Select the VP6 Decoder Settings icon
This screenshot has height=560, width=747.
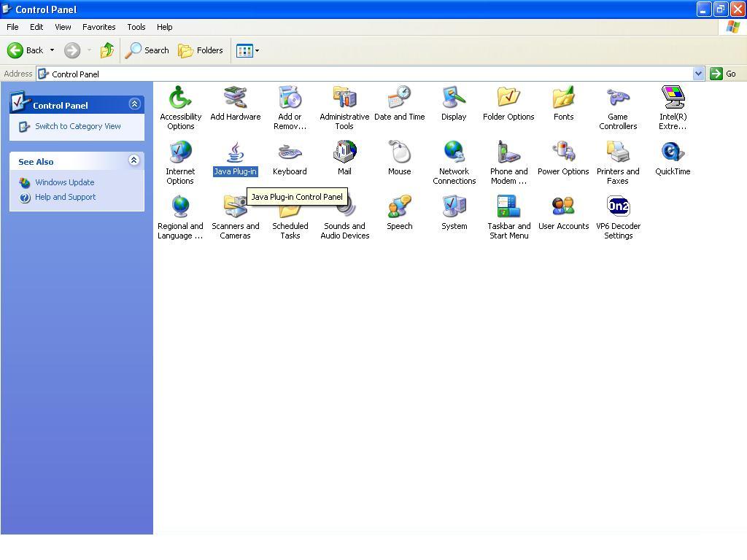[618, 208]
